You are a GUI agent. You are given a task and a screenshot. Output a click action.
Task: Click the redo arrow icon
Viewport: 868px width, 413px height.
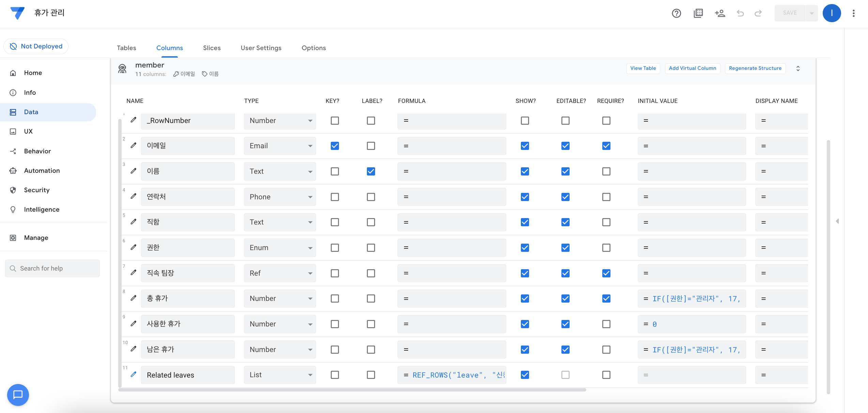pos(758,13)
